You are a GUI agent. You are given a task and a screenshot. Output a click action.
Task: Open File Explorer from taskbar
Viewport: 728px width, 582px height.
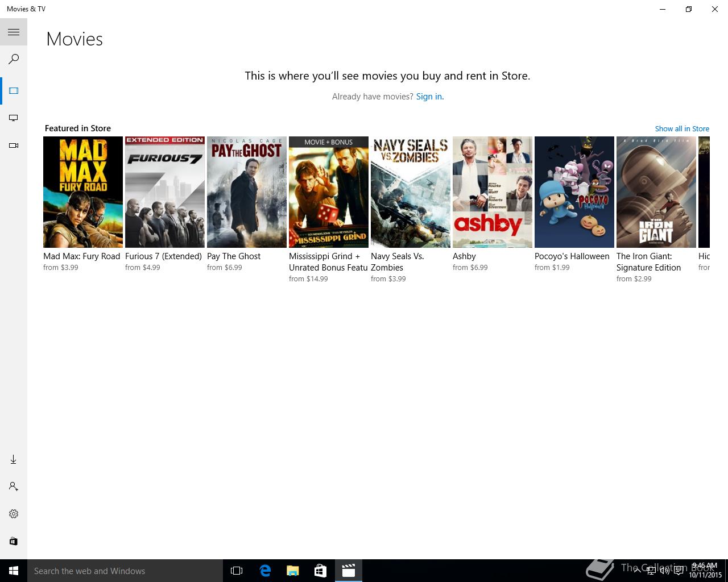coord(293,571)
